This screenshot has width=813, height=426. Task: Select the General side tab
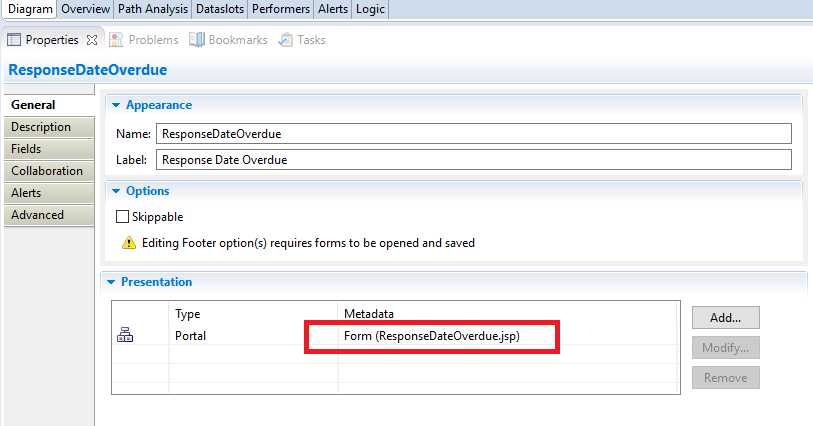(x=49, y=105)
